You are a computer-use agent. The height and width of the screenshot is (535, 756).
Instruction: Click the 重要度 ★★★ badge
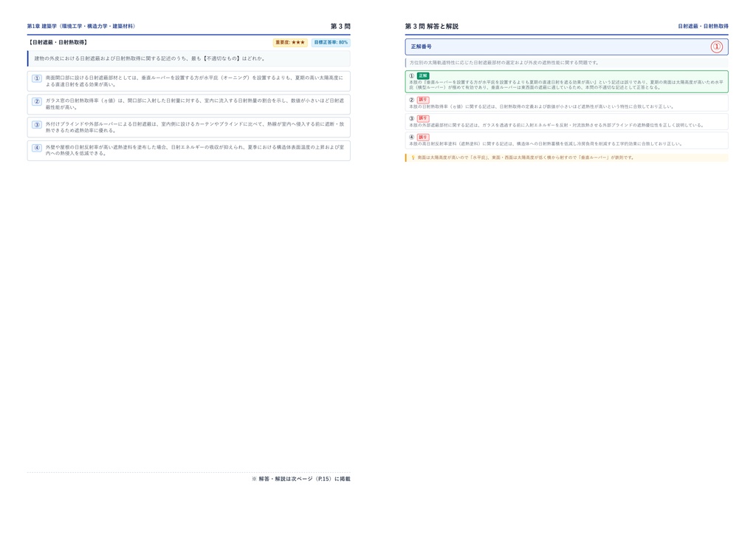tap(290, 42)
